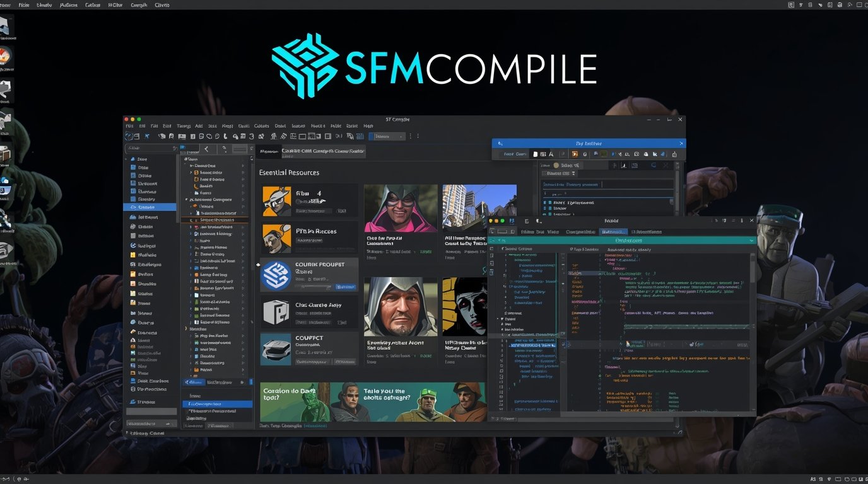Open the pale face on yellow thumbnail

pyautogui.click(x=465, y=307)
